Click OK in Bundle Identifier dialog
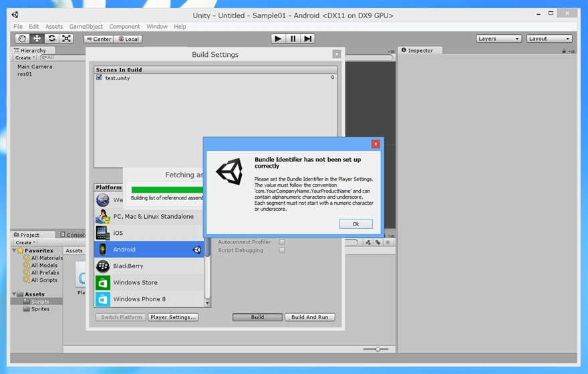Viewport: 588px width, 374px height. pos(356,224)
